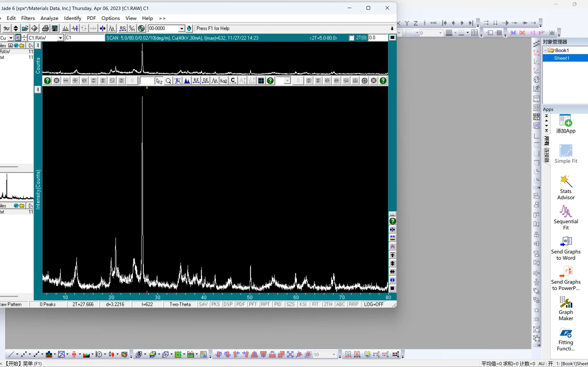Image resolution: width=588 pixels, height=367 pixels.
Task: Open the 00-0000 PDF number dropdown
Action: pyautogui.click(x=182, y=28)
